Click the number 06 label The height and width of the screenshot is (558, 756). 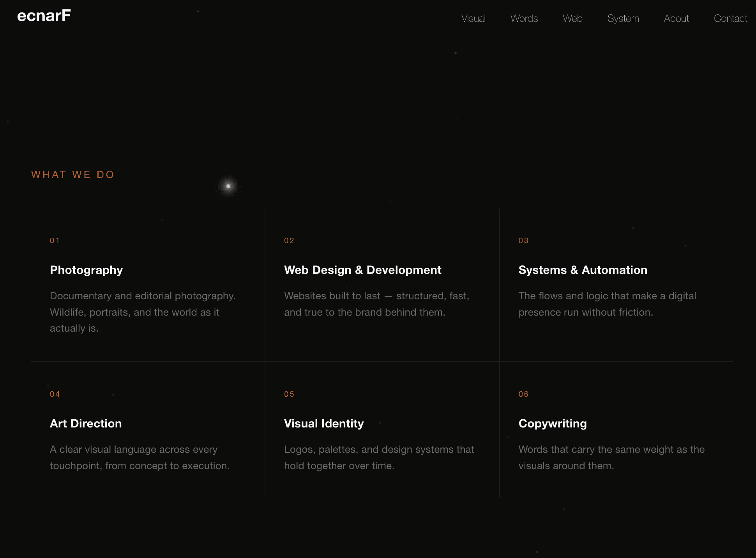click(x=523, y=394)
